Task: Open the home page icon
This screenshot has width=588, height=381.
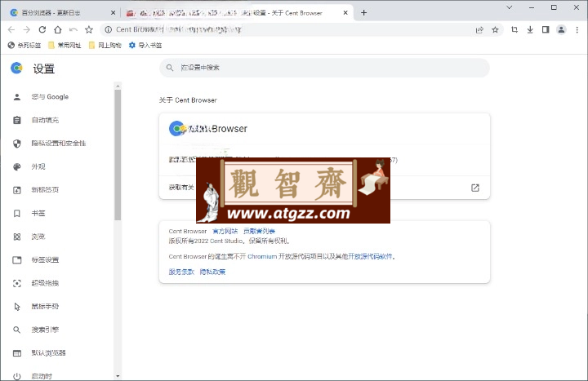Action: (x=58, y=29)
